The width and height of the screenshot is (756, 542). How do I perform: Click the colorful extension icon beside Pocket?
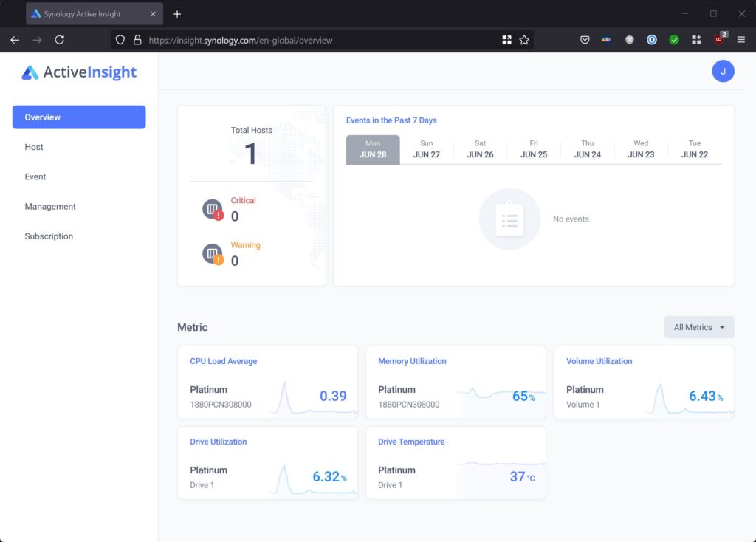[x=607, y=40]
